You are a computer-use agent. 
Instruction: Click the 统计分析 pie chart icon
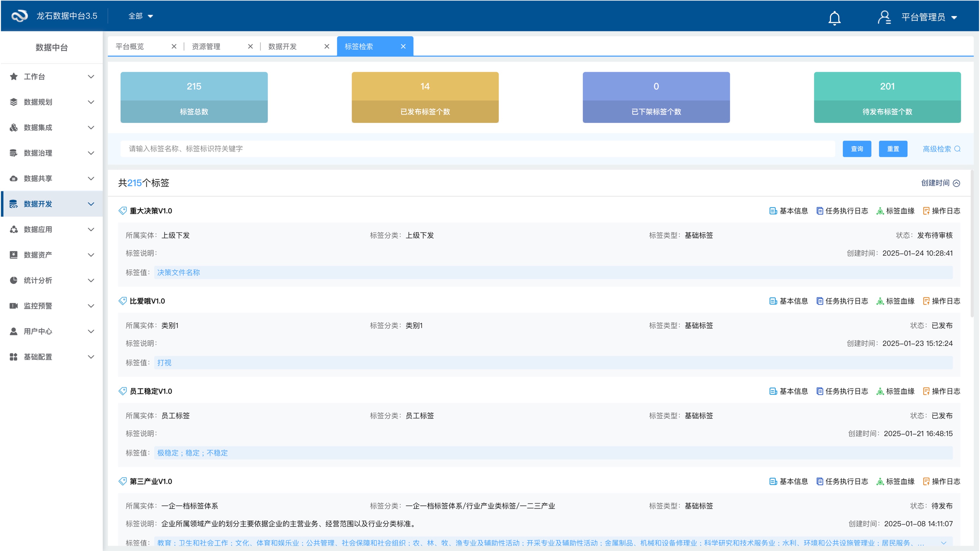coord(14,280)
